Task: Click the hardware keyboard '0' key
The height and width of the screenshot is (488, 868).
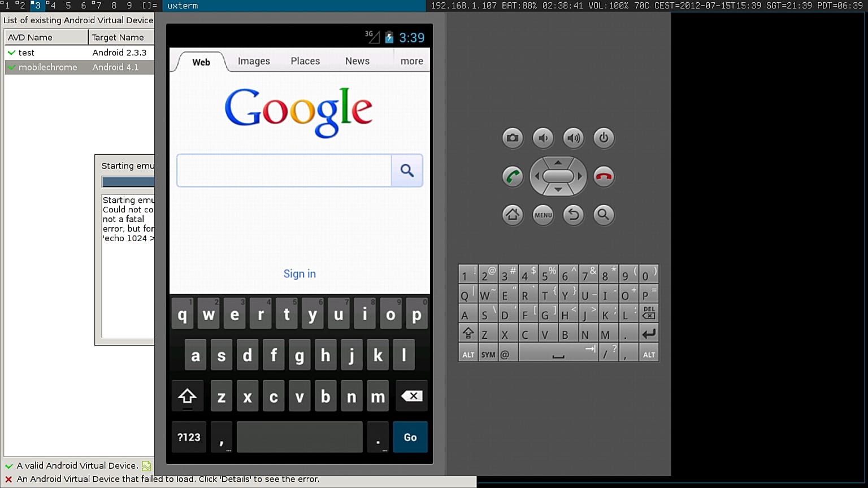Action: pyautogui.click(x=649, y=274)
